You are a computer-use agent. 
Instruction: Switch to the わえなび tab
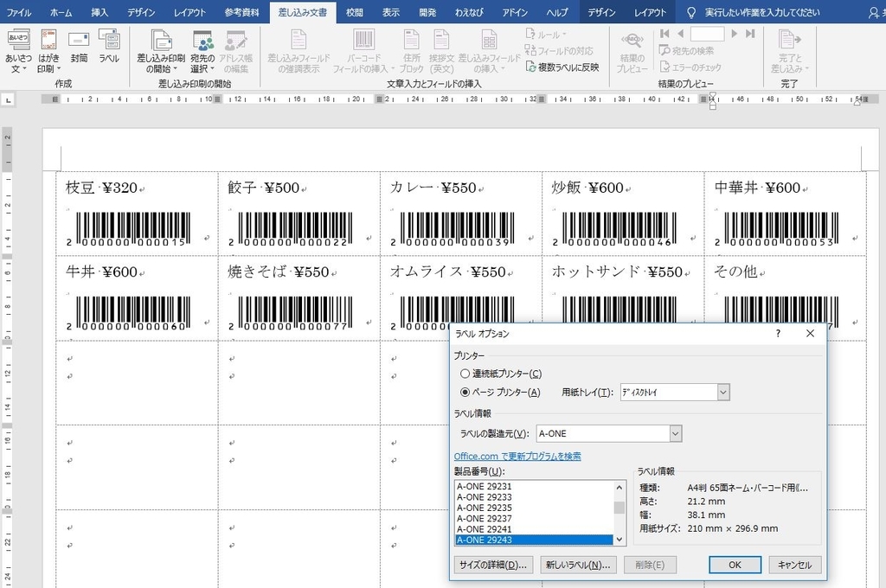coord(468,12)
